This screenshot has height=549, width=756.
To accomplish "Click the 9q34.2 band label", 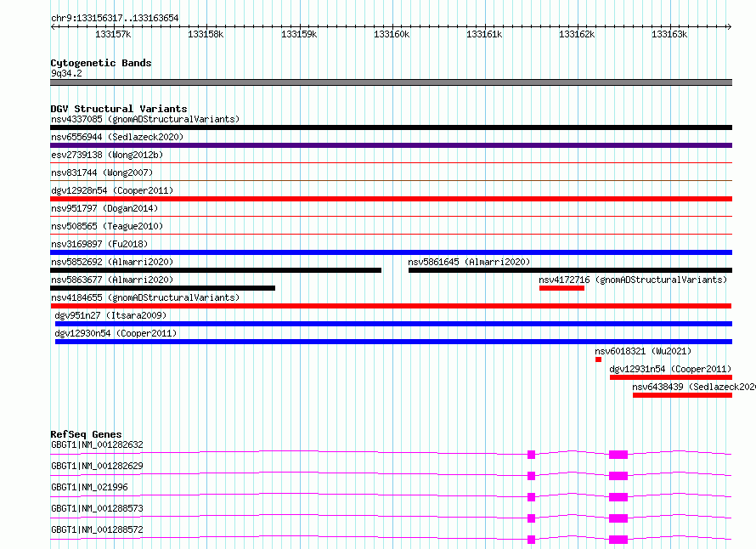I will 66,73.
